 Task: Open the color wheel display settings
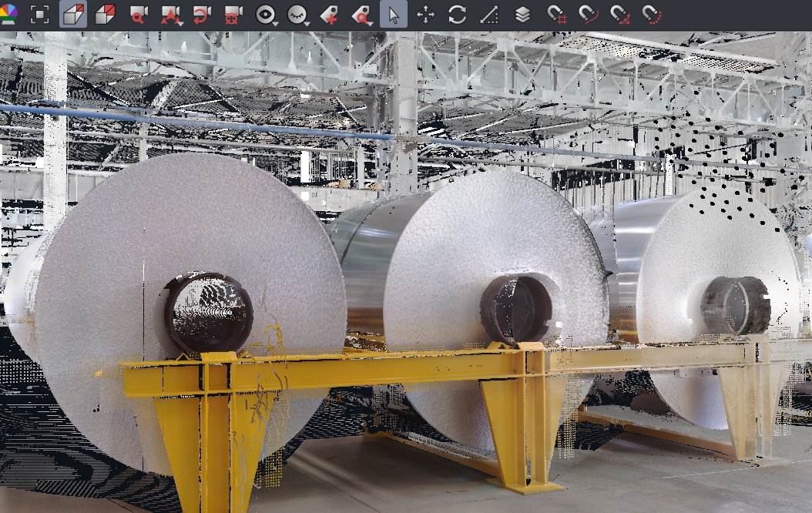8,15
